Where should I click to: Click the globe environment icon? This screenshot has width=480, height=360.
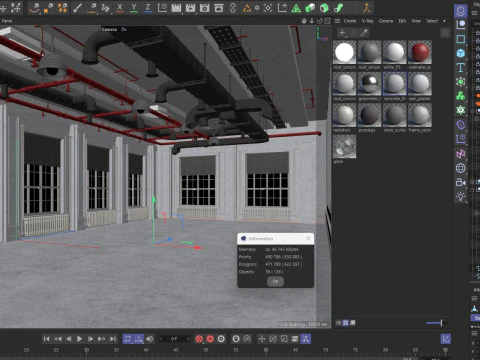click(461, 168)
